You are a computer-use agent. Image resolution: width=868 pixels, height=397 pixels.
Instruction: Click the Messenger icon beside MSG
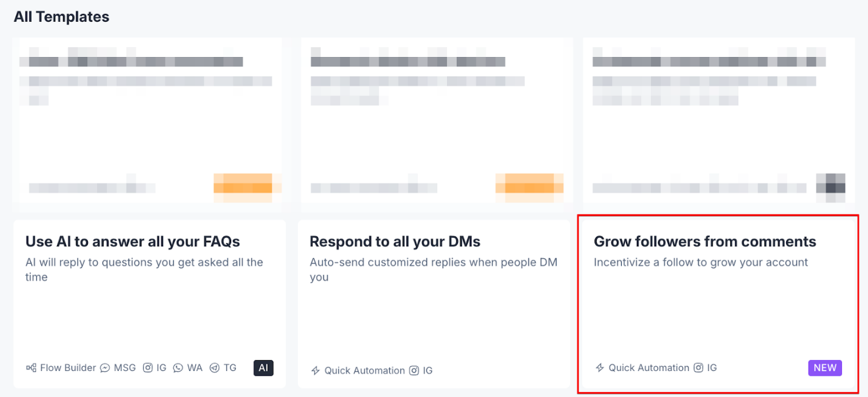[105, 368]
